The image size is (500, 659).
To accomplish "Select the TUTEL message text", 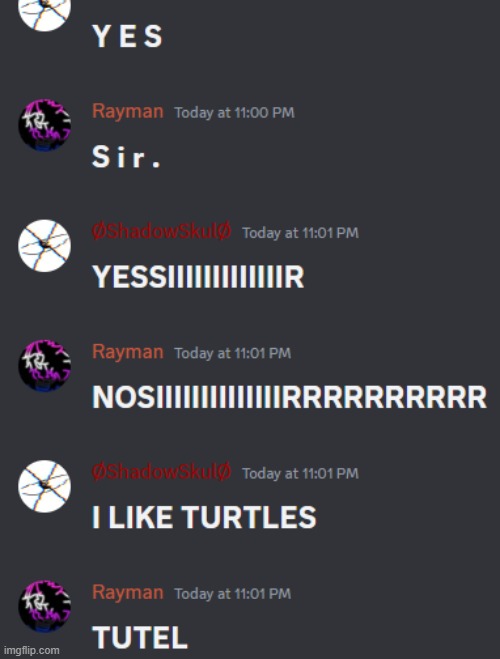I will click(x=140, y=638).
